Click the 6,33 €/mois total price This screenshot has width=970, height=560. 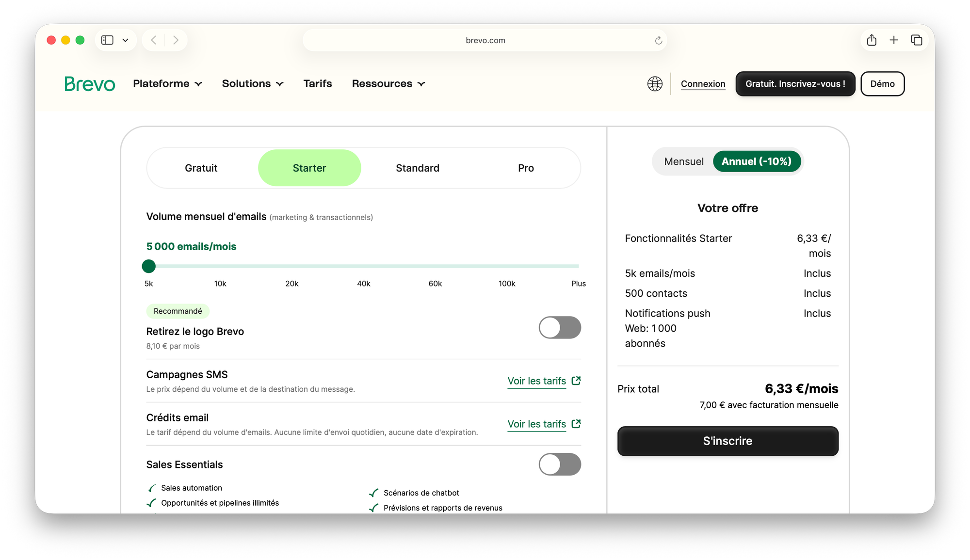pyautogui.click(x=801, y=389)
